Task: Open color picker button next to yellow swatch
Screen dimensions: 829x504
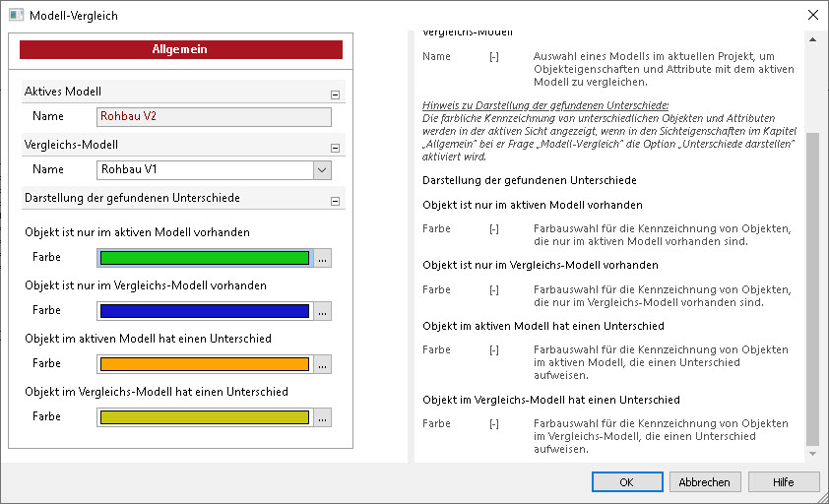Action: click(x=323, y=417)
